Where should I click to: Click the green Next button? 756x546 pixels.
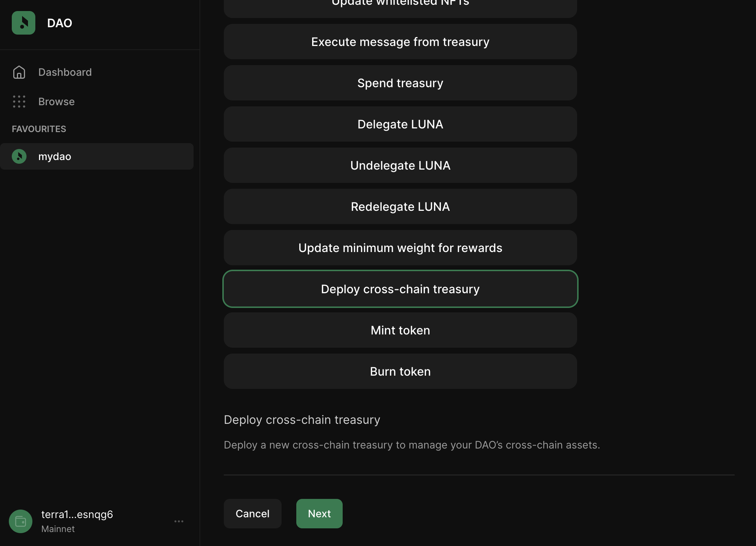click(319, 513)
